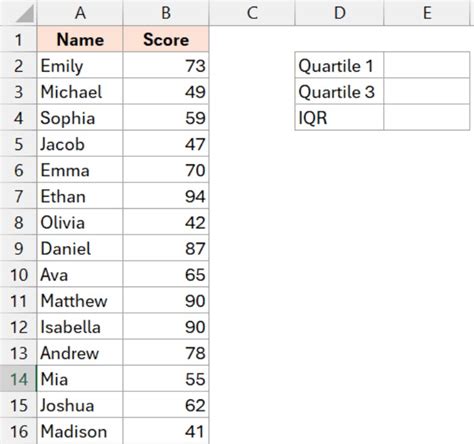This screenshot has width=474, height=444.
Task: Select the empty cell next to IQR
Action: point(427,117)
